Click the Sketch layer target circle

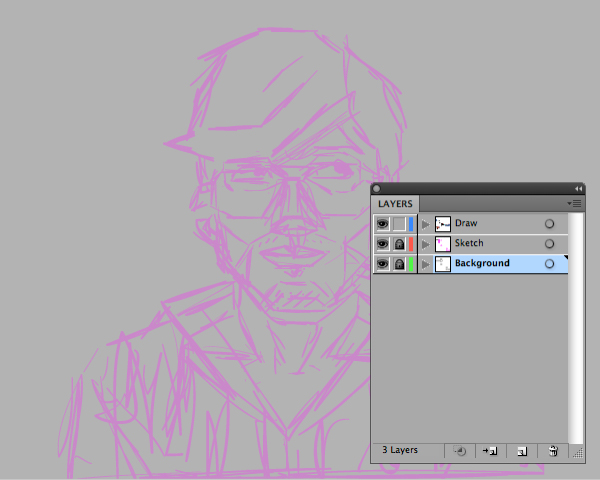click(549, 243)
